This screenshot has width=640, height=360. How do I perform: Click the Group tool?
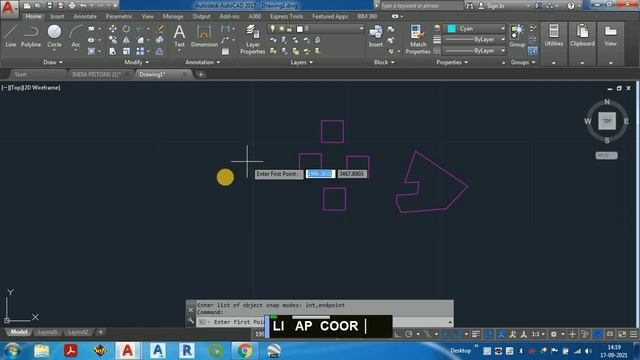[x=517, y=36]
